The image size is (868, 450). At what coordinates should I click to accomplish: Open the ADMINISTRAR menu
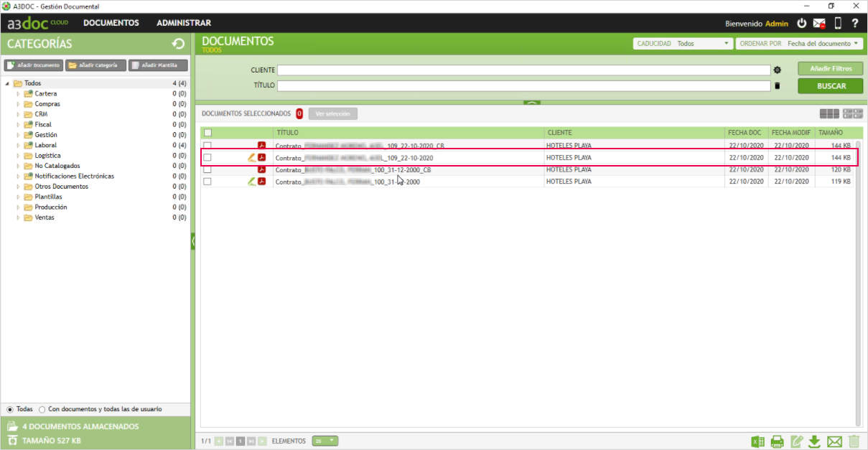tap(184, 23)
